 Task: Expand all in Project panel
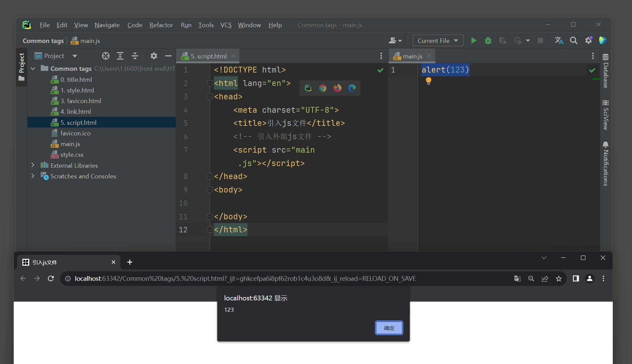(120, 56)
